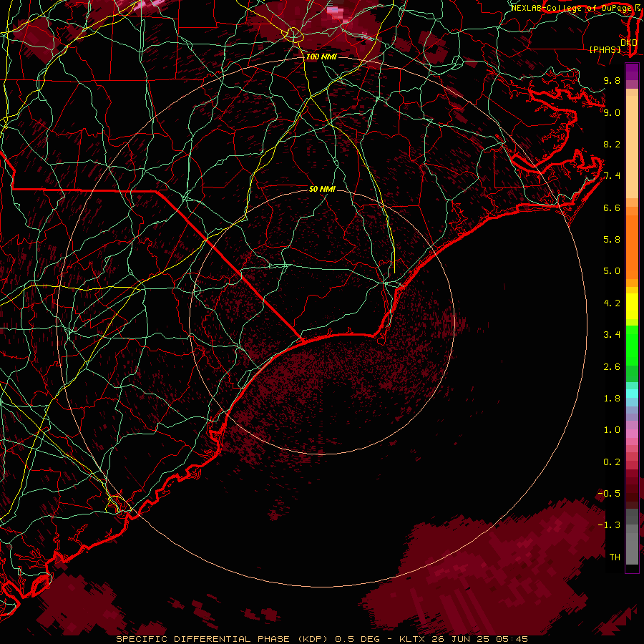This screenshot has height=644, width=644.
Task: Pick the yellow band on color scale
Action: point(632,306)
